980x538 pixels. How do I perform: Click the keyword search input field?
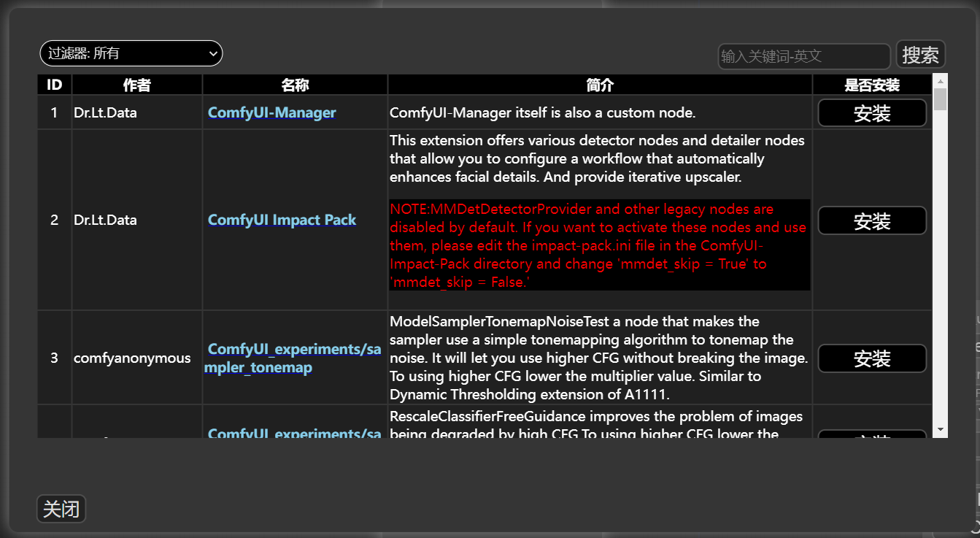803,56
